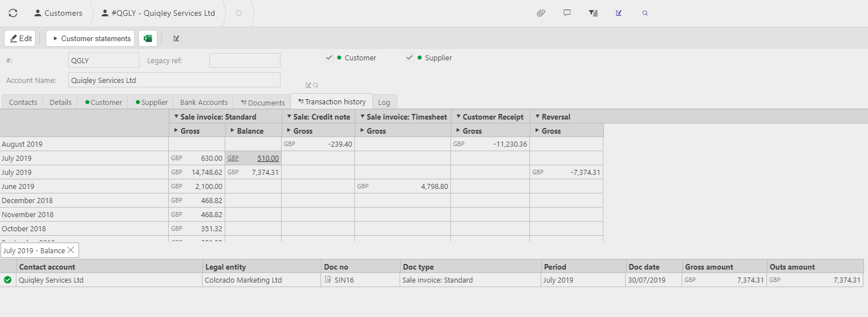Click the #QGLY - Quiqley Services Ltd breadcrumb
Screen dimensions: 868x317
pos(158,13)
